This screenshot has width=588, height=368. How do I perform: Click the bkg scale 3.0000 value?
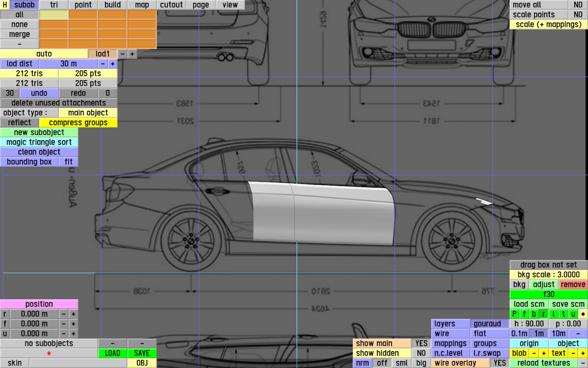[549, 275]
